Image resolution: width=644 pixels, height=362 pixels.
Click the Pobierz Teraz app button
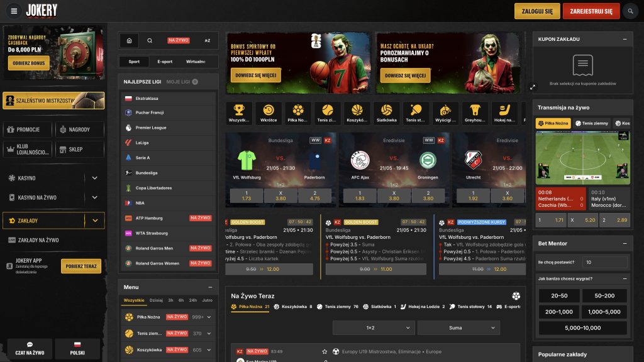(81, 266)
